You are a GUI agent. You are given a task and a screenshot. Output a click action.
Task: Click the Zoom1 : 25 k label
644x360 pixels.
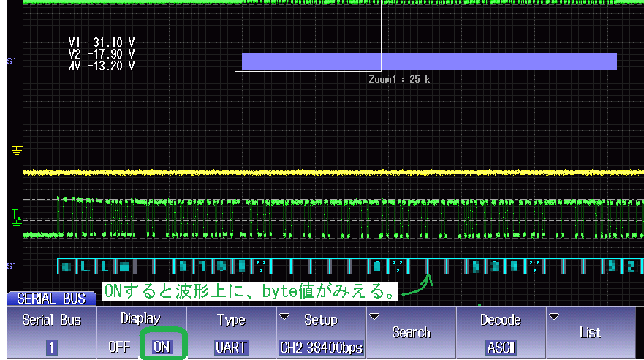399,79
